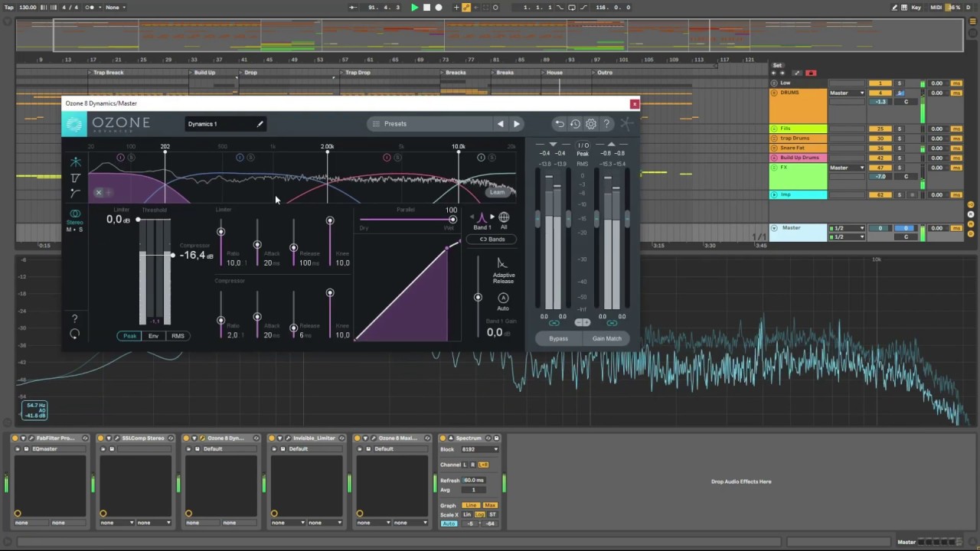Image resolution: width=980 pixels, height=551 pixels.
Task: Stop playback with the Stop button
Action: pyautogui.click(x=427, y=8)
